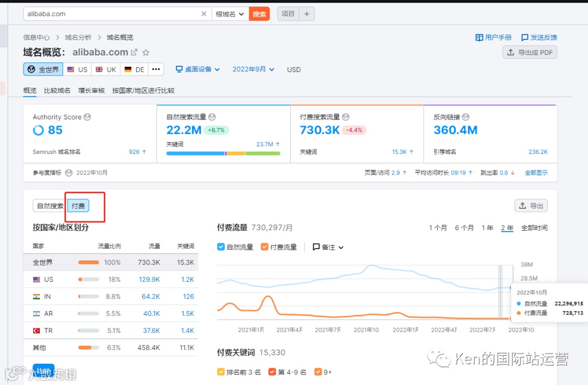Click the orange 搜索 button
The width and height of the screenshot is (588, 385).
(x=259, y=14)
